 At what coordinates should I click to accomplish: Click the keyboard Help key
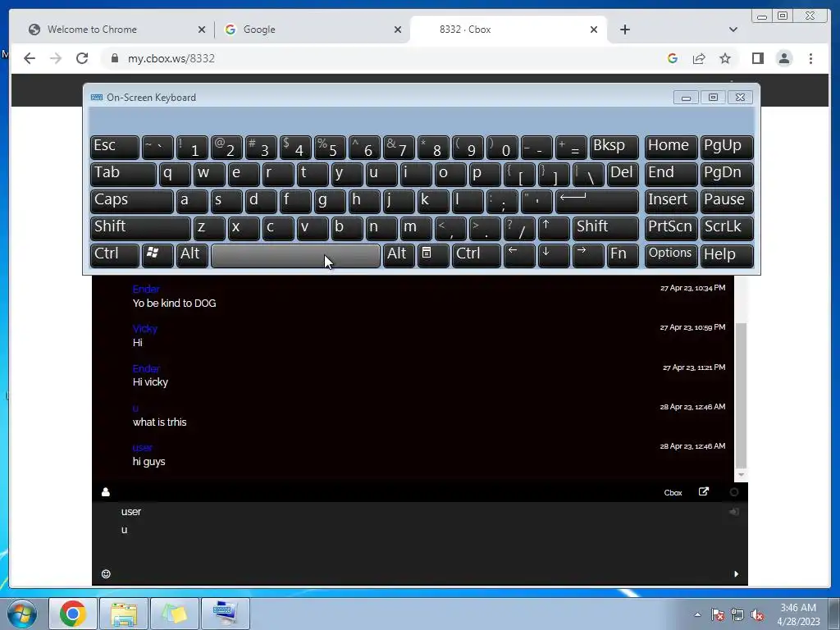tap(727, 255)
